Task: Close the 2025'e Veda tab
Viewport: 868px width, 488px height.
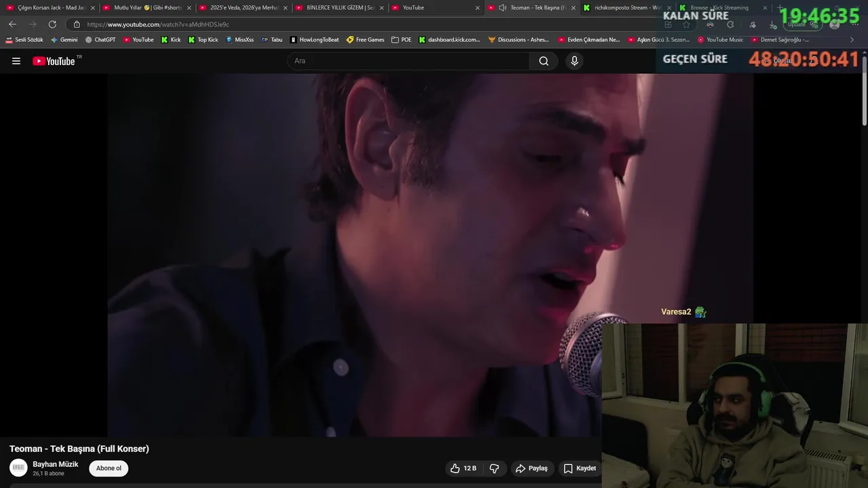Action: coord(285,8)
